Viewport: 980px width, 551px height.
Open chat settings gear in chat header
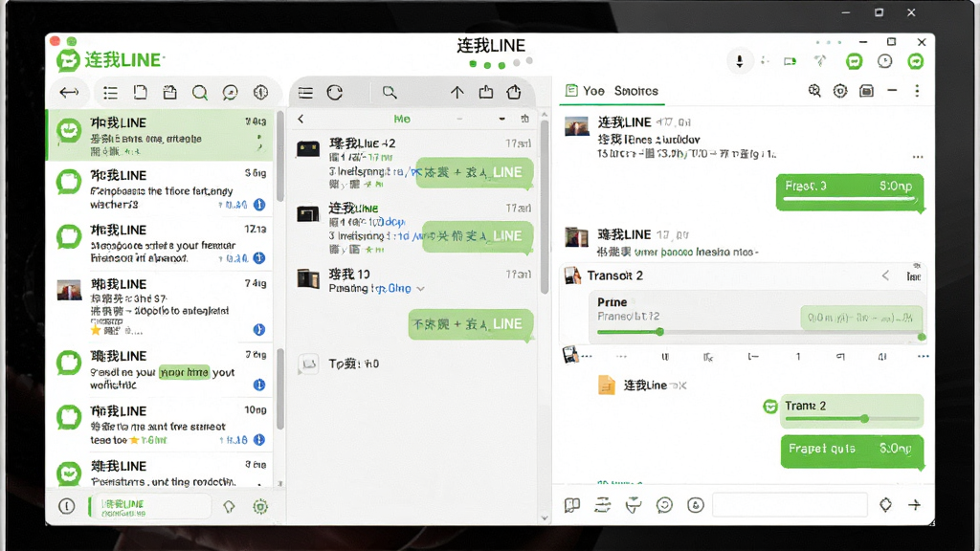pyautogui.click(x=840, y=91)
